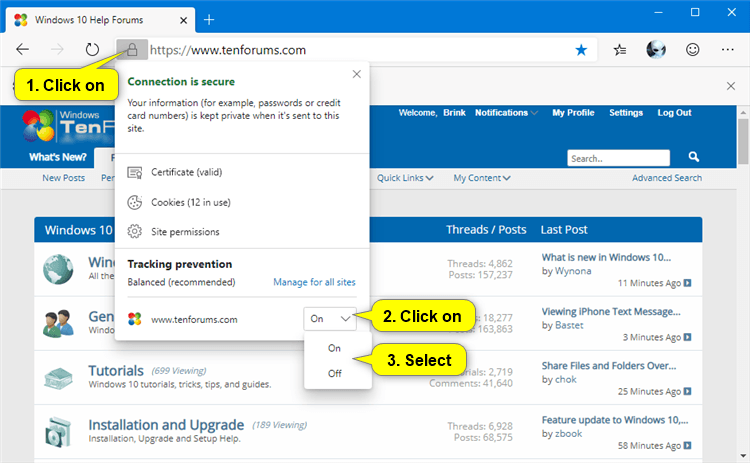Image resolution: width=750 pixels, height=463 pixels.
Task: Open What is new in Windows 10 post
Action: click(606, 257)
